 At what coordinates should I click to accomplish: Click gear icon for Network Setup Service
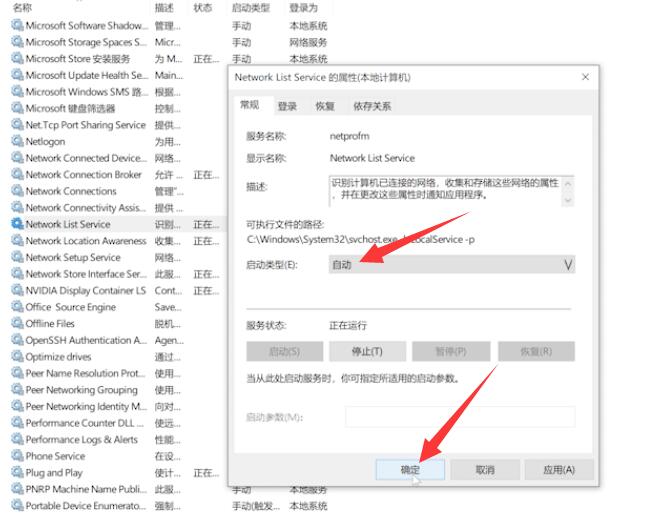tap(17, 257)
